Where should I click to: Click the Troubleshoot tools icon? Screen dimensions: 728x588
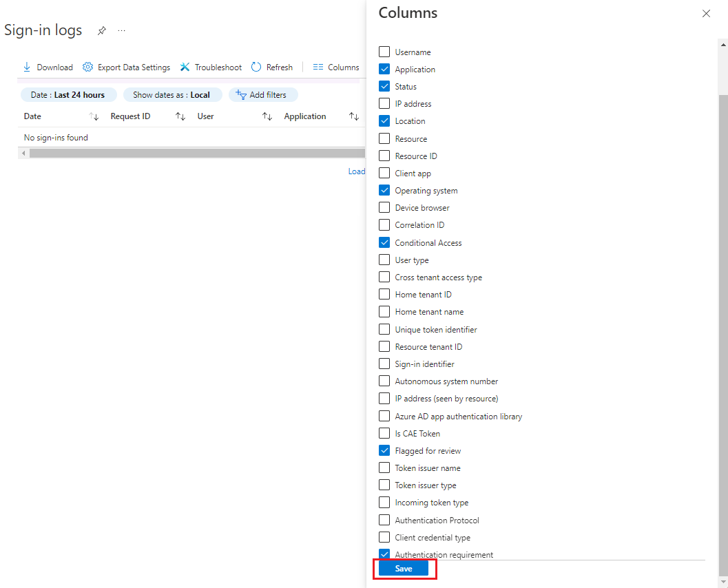(x=185, y=67)
